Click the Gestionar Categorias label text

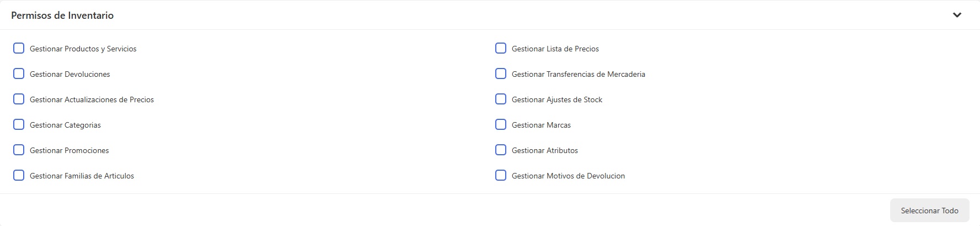65,125
